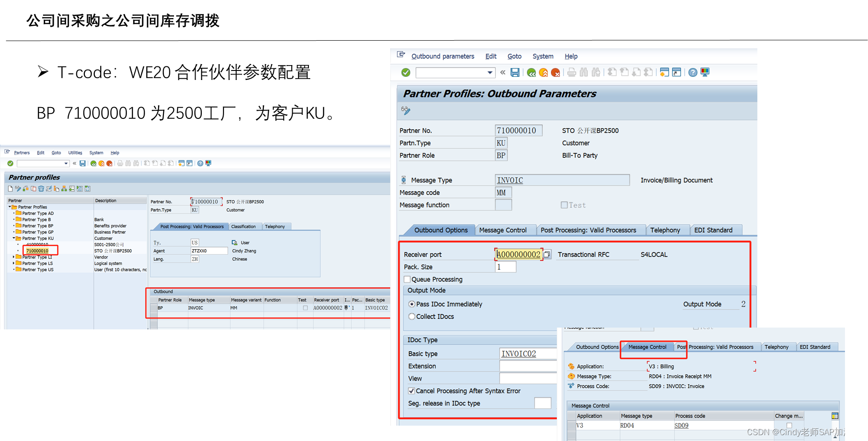The image size is (868, 441).
Task: Collapse the Partner Type KU node
Action: 13,238
